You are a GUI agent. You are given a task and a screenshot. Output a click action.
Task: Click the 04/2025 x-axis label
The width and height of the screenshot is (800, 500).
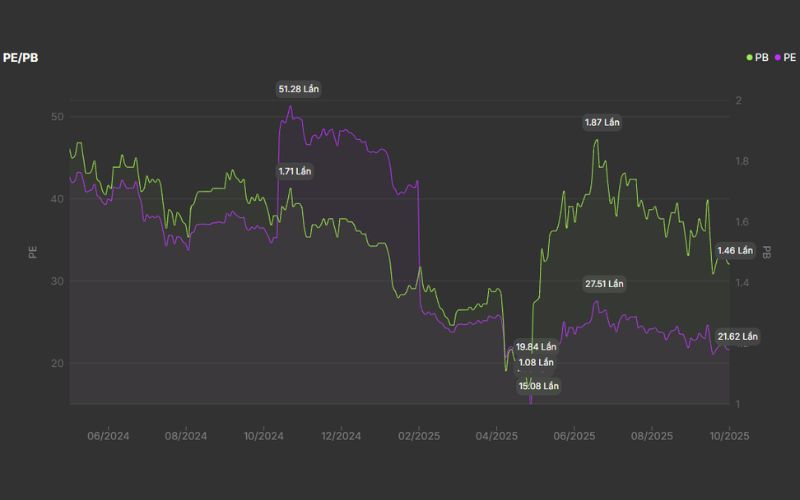pyautogui.click(x=497, y=436)
